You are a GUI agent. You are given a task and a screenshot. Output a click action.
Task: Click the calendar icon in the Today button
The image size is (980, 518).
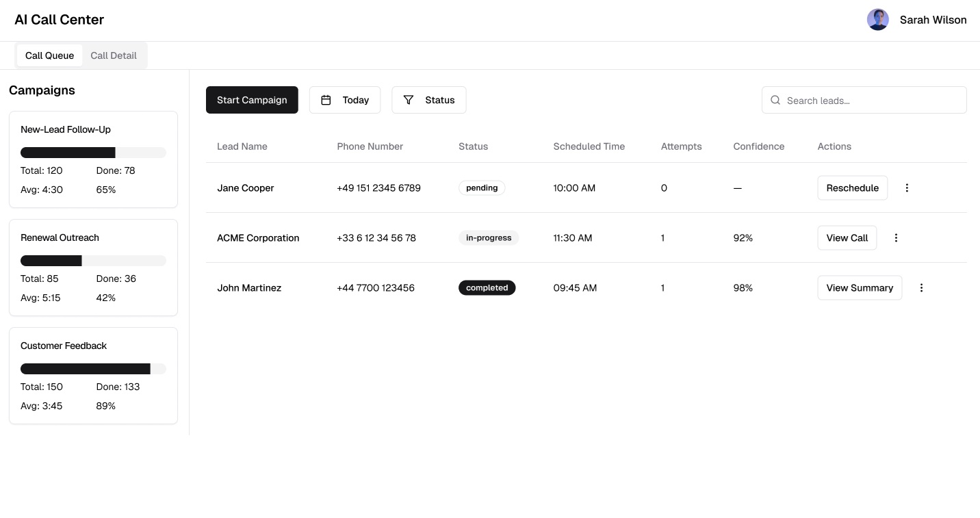[x=326, y=100]
